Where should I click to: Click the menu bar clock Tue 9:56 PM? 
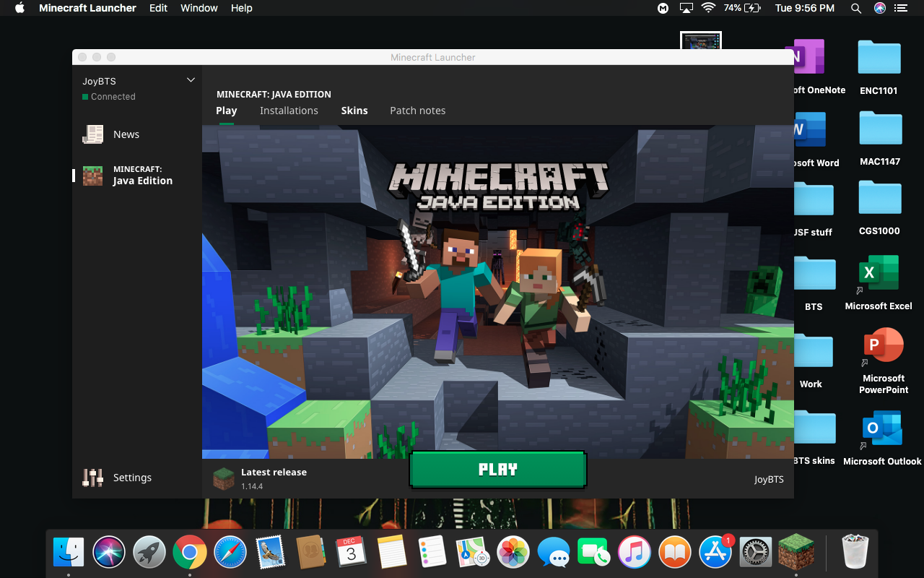[804, 8]
